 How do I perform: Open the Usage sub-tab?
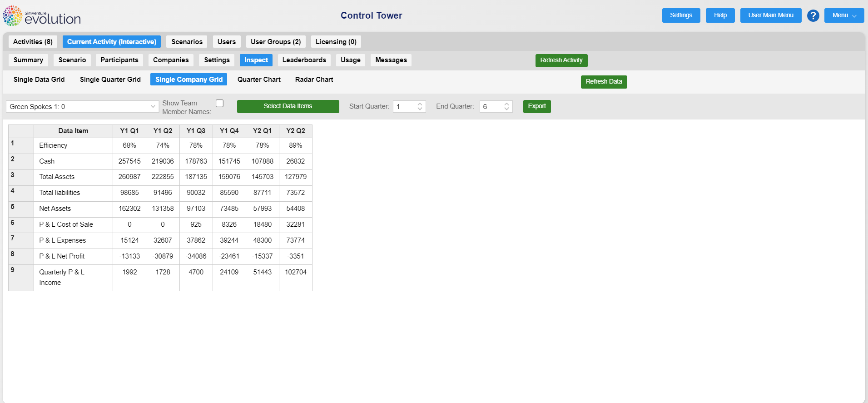pyautogui.click(x=351, y=60)
